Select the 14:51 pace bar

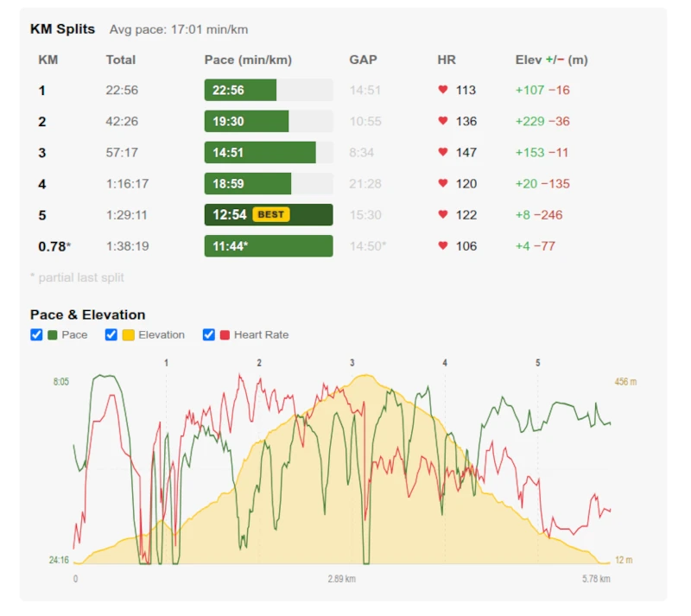click(x=269, y=153)
